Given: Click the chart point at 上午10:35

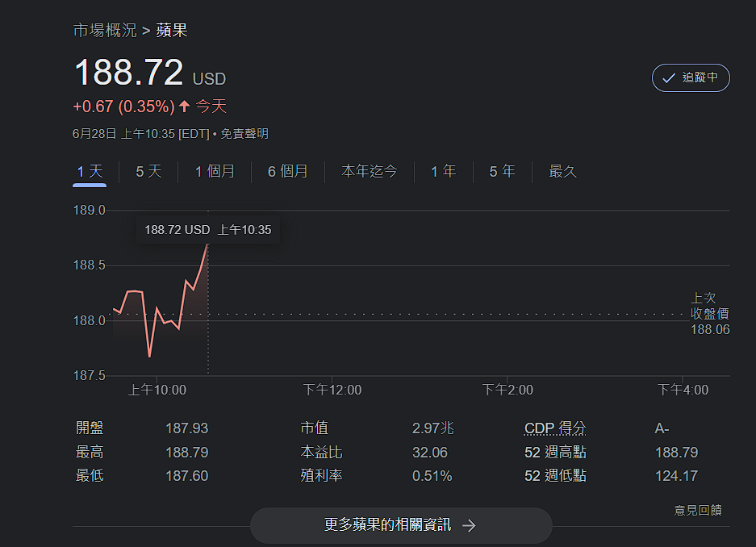Looking at the screenshot, I should pos(208,244).
